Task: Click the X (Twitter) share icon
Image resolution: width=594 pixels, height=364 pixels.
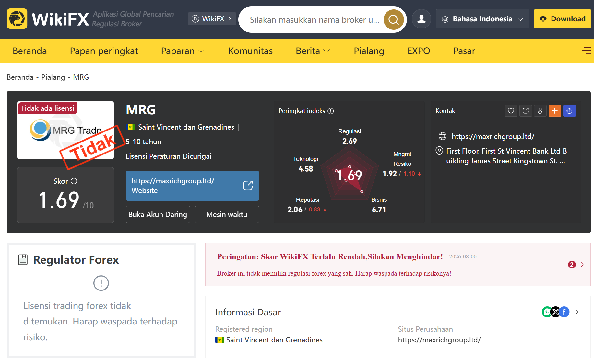Action: (556, 312)
